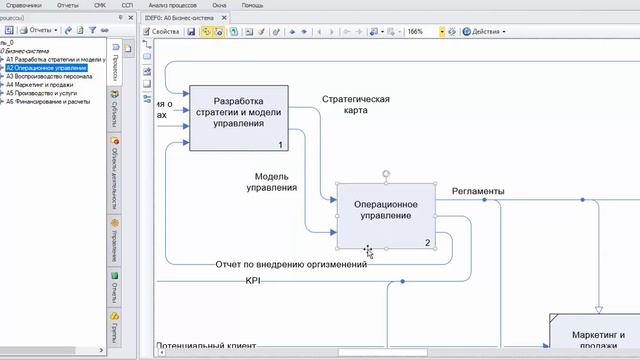Toggle the filter funnel in navigator toolbar
Image resolution: width=640 pixels, height=360 pixels.
pyautogui.click(x=93, y=30)
